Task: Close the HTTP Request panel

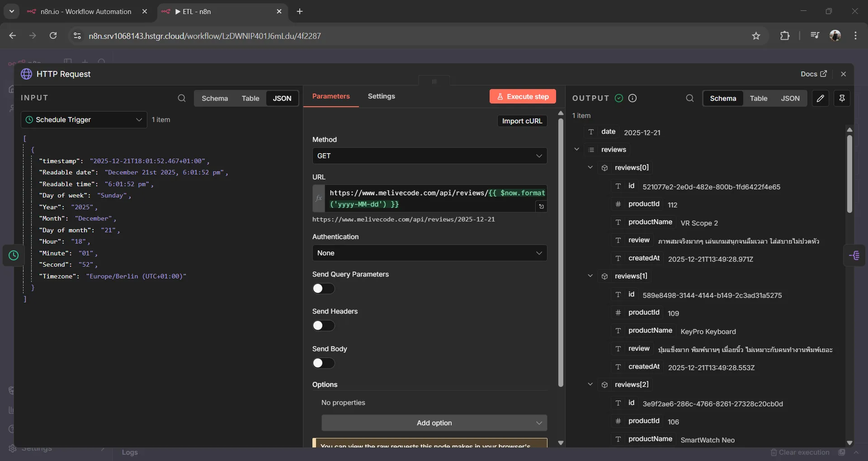Action: pos(843,74)
